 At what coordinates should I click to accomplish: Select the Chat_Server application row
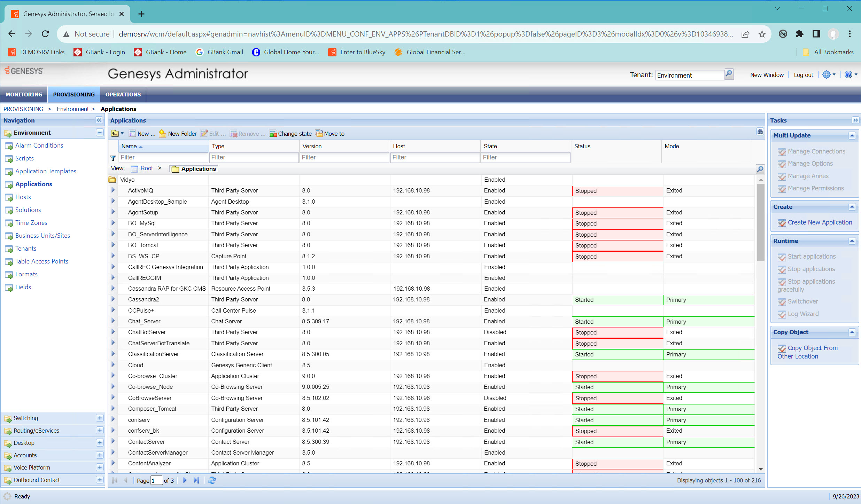(x=431, y=321)
